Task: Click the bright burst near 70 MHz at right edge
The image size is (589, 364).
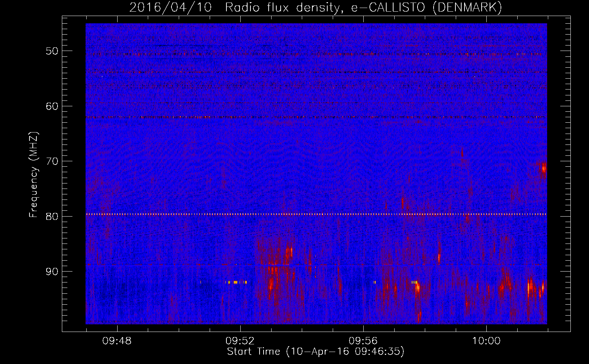Action: (x=544, y=168)
